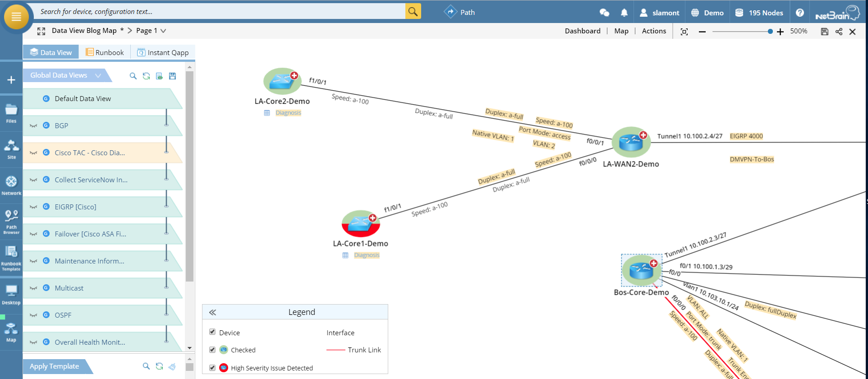Click the save icon in Global Data Views
Viewport: 868px width, 379px height.
click(x=172, y=76)
